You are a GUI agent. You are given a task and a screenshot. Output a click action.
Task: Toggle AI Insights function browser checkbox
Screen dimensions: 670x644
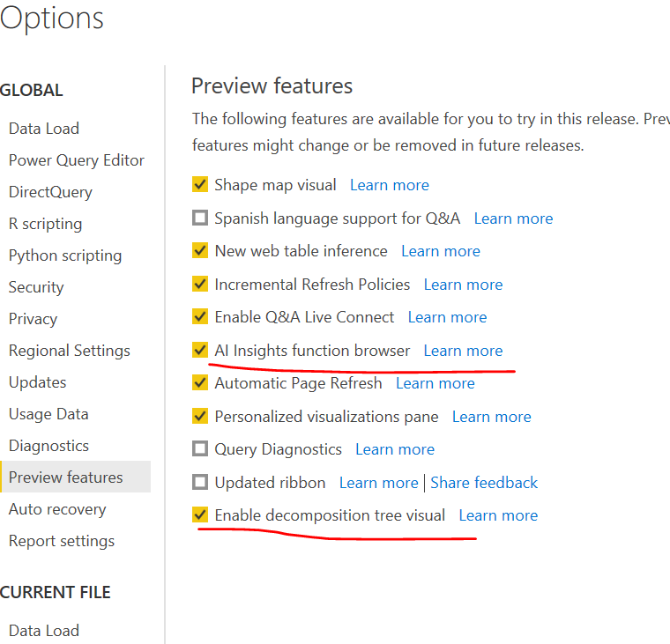pyautogui.click(x=200, y=351)
